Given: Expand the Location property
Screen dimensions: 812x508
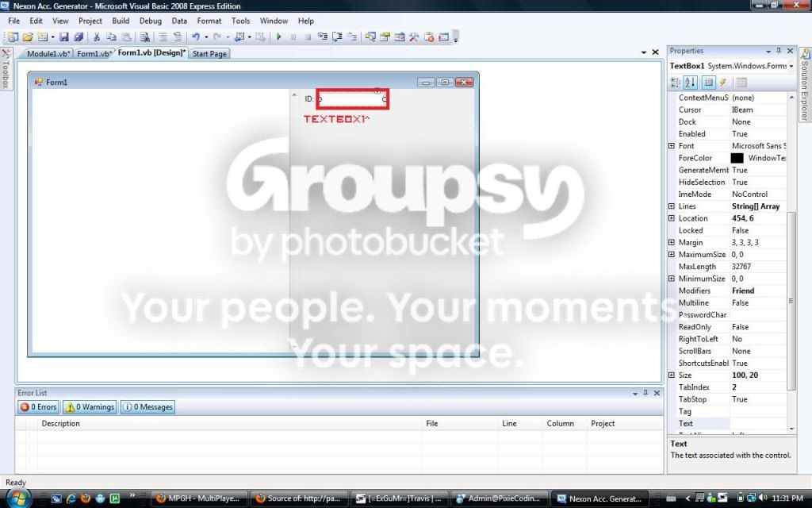Looking at the screenshot, I should [672, 218].
